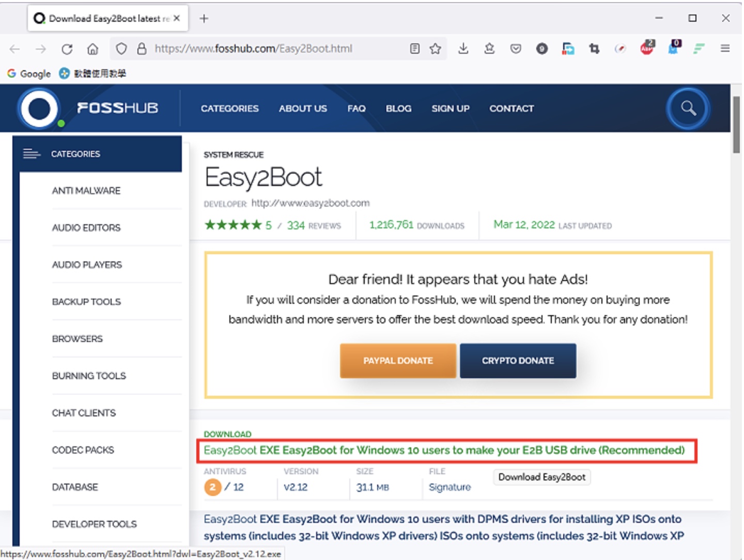Open a new browser tab with plus

pos(204,19)
